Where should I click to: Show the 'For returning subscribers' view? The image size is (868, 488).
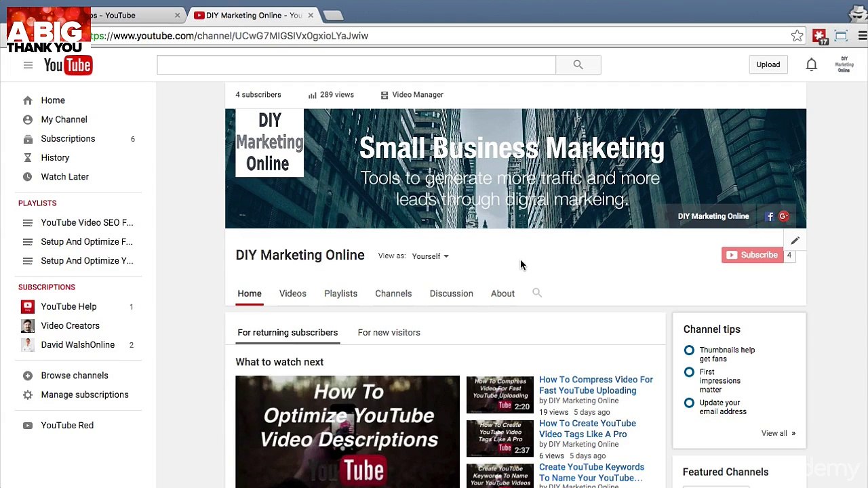pyautogui.click(x=288, y=333)
